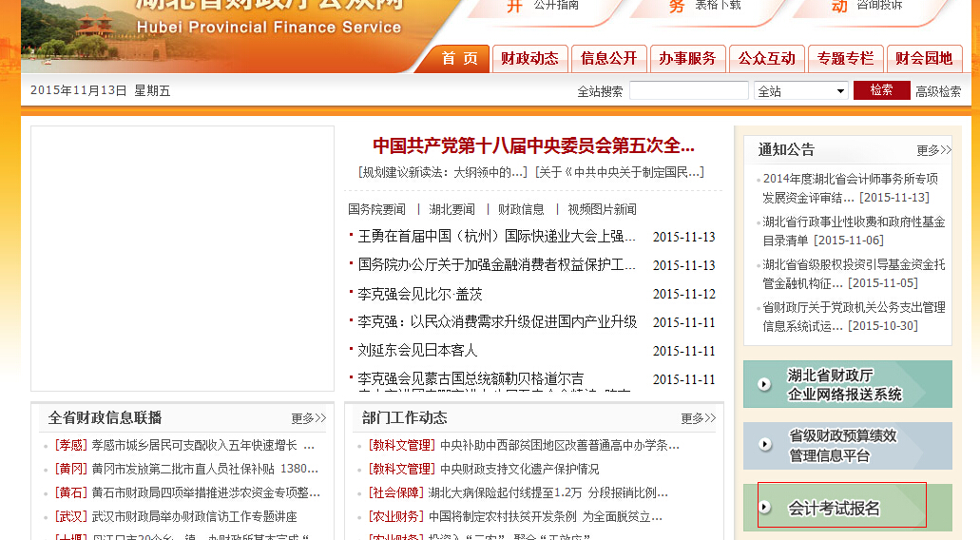Viewport: 980px width, 540px height.
Task: Click 更多>> in 全省财政信息联播 section
Action: point(309,418)
